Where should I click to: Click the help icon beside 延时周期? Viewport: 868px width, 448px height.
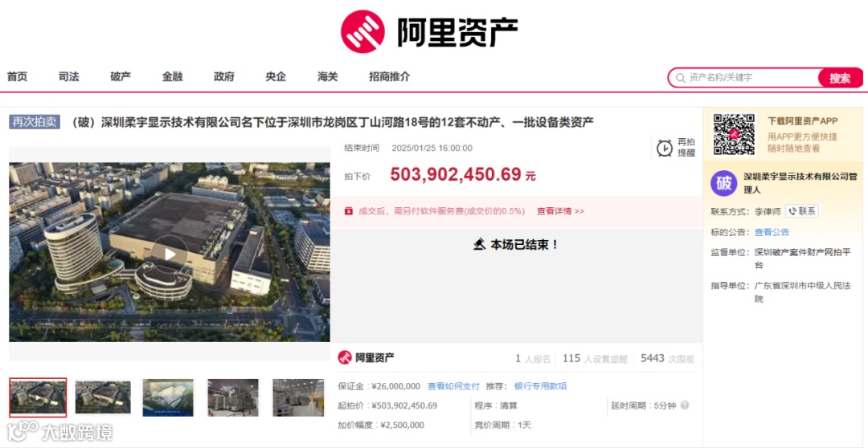(x=684, y=405)
